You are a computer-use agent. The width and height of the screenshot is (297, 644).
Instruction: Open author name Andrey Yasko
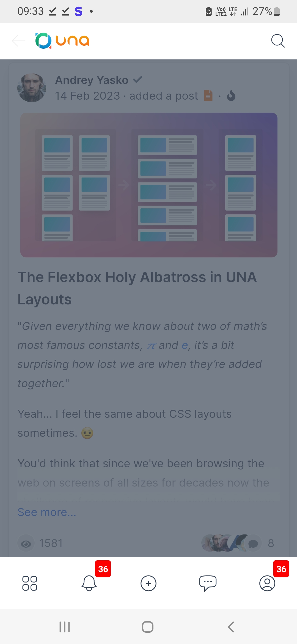tap(92, 80)
